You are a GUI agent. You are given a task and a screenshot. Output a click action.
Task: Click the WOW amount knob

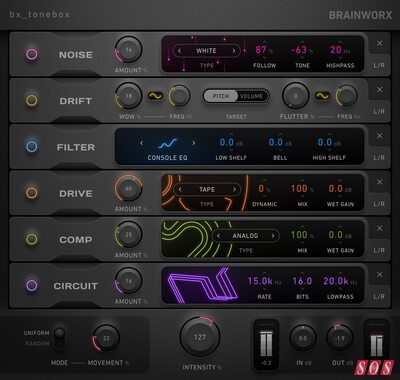pos(129,96)
